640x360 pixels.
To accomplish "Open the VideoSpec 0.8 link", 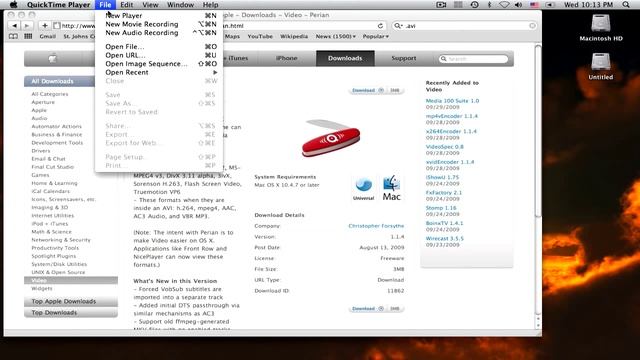I will click(x=444, y=147).
